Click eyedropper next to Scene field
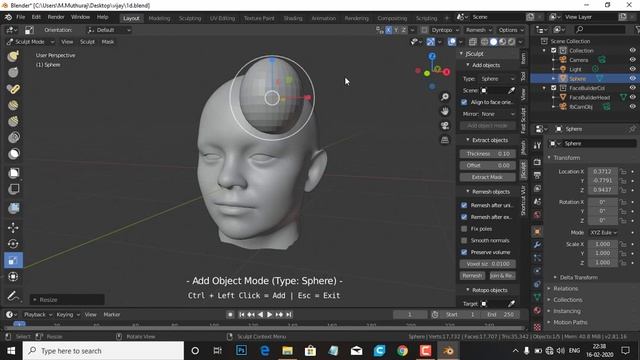640x360 pixels. pyautogui.click(x=511, y=90)
